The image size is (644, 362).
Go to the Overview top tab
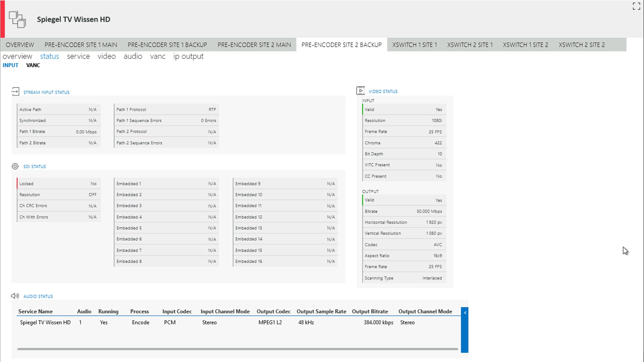click(x=20, y=45)
